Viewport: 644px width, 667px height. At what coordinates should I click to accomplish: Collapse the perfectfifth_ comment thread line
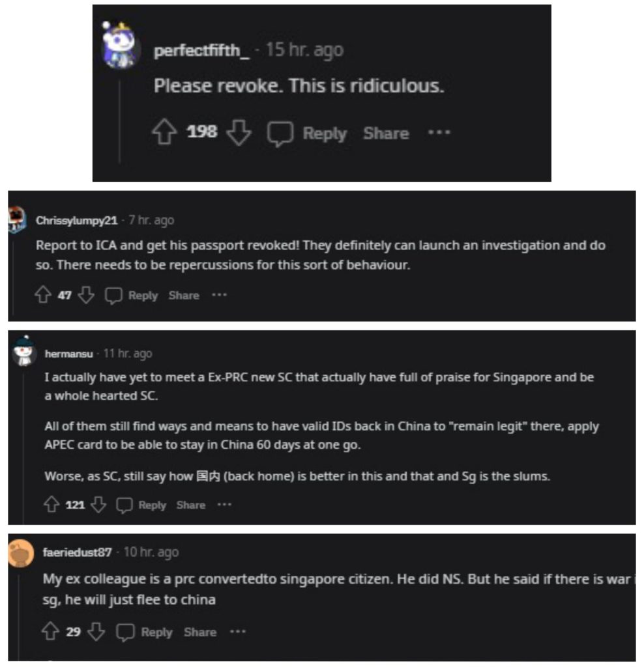[x=119, y=121]
